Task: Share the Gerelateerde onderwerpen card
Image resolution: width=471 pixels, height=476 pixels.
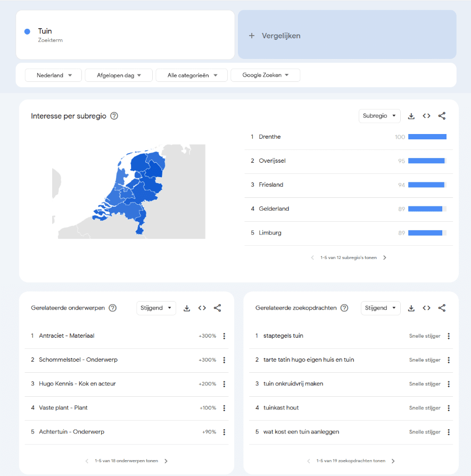Action: (x=217, y=308)
